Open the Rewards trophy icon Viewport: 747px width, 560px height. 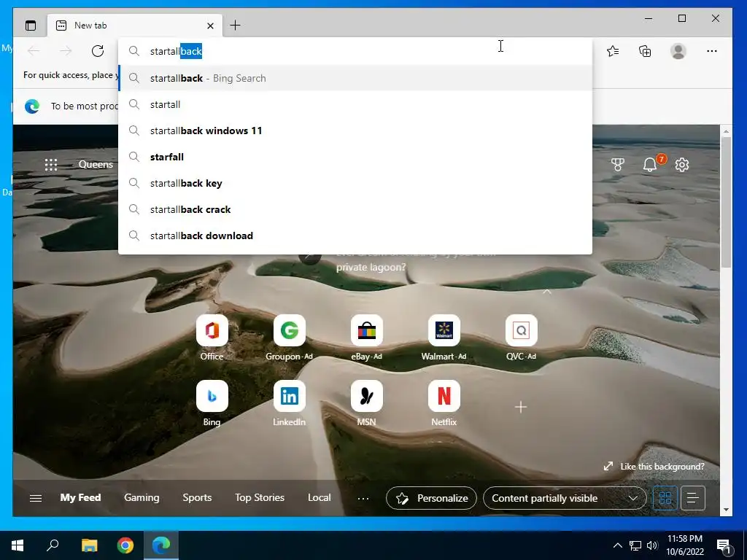(618, 165)
